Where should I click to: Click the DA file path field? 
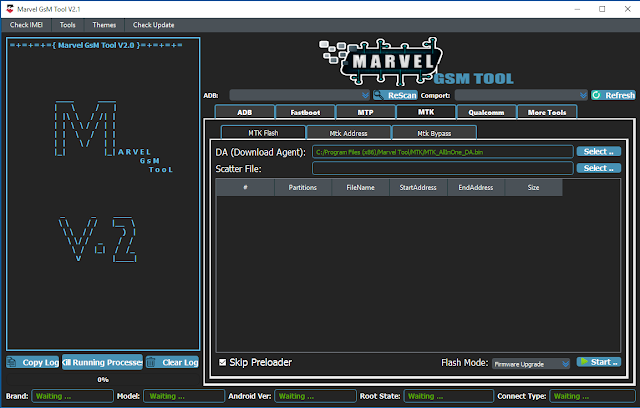point(443,152)
